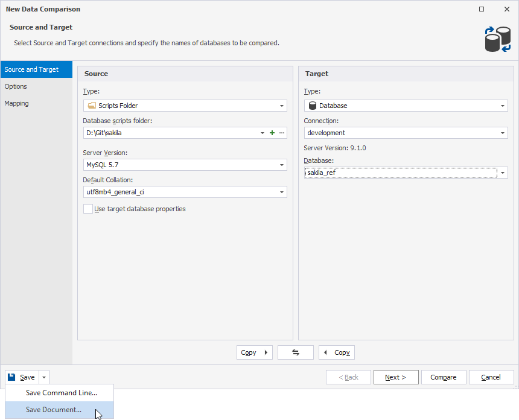Click the green plus to add scripts folder
519x420 pixels.
click(271, 133)
